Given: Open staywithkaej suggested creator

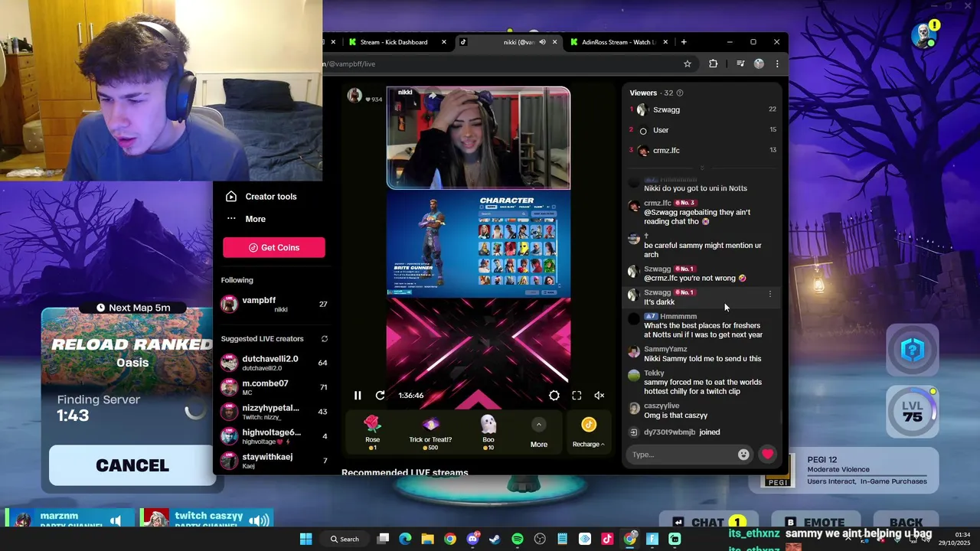Looking at the screenshot, I should (274, 460).
